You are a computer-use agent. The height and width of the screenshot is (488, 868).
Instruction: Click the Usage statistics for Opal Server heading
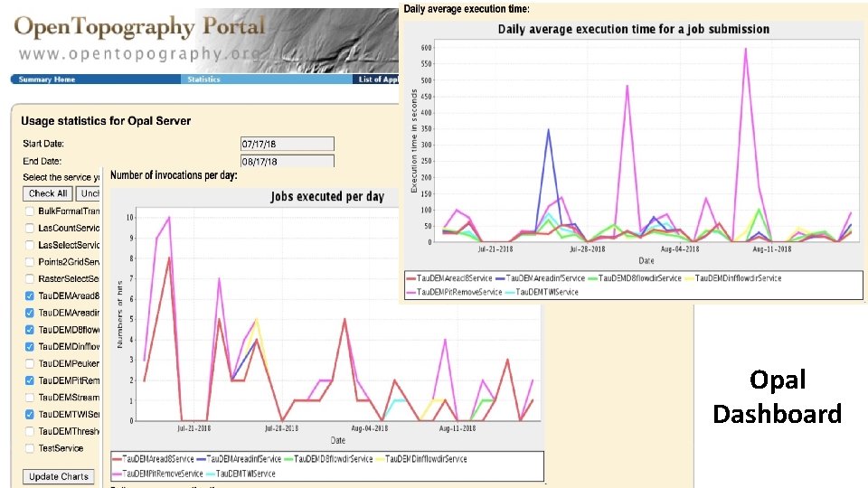[x=106, y=121]
